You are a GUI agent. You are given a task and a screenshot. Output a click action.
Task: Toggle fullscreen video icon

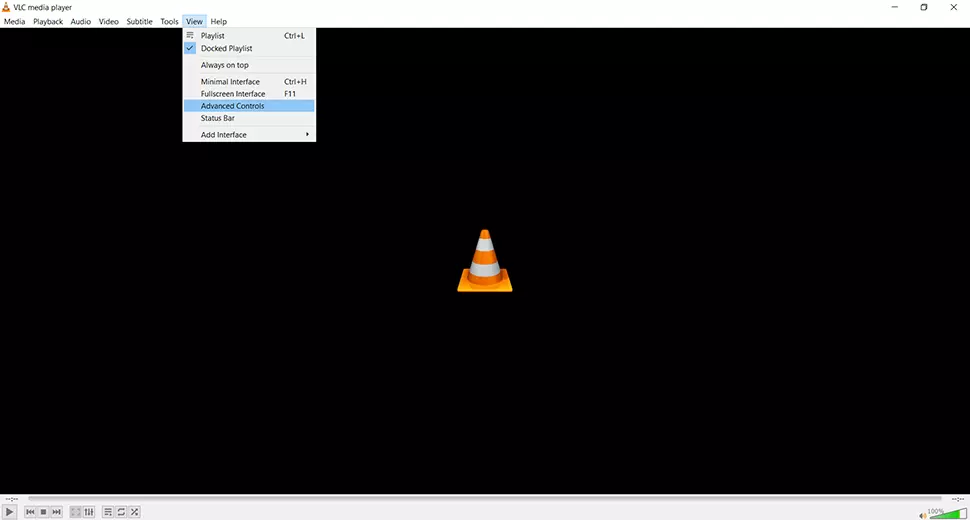[x=75, y=512]
